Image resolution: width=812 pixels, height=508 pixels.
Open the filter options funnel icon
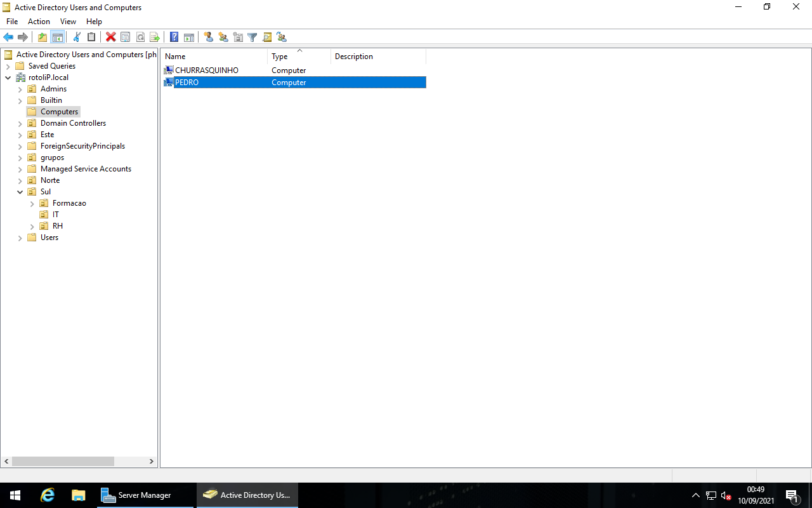point(252,37)
